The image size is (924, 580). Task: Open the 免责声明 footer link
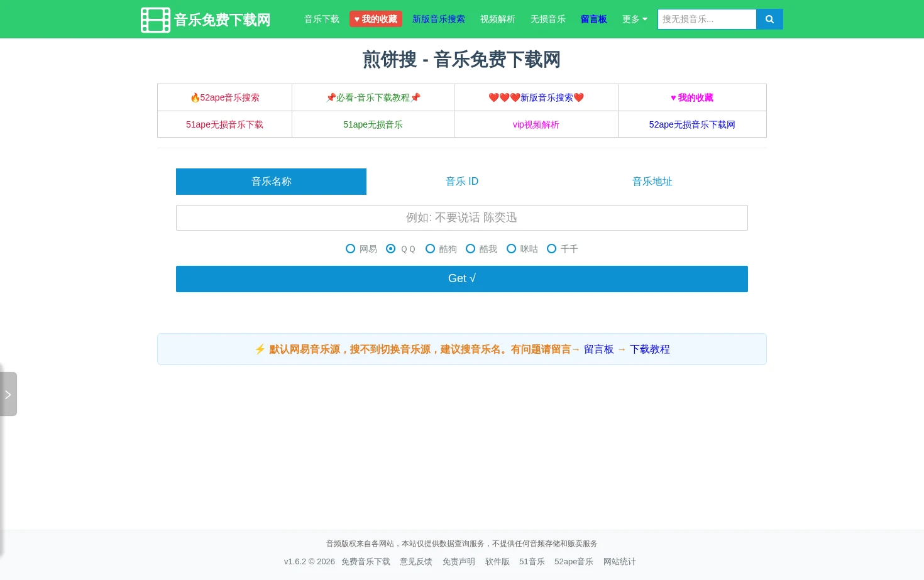459,562
